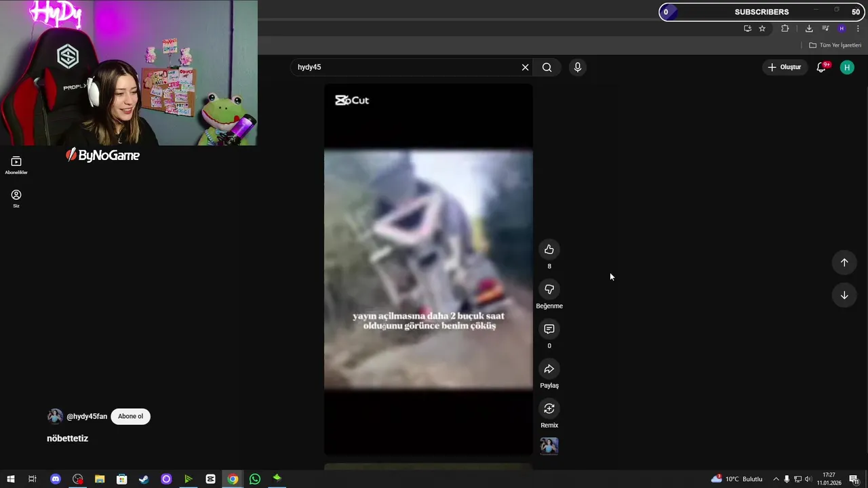The width and height of the screenshot is (868, 488).
Task: Open File Explorer from the taskbar
Action: tap(100, 479)
